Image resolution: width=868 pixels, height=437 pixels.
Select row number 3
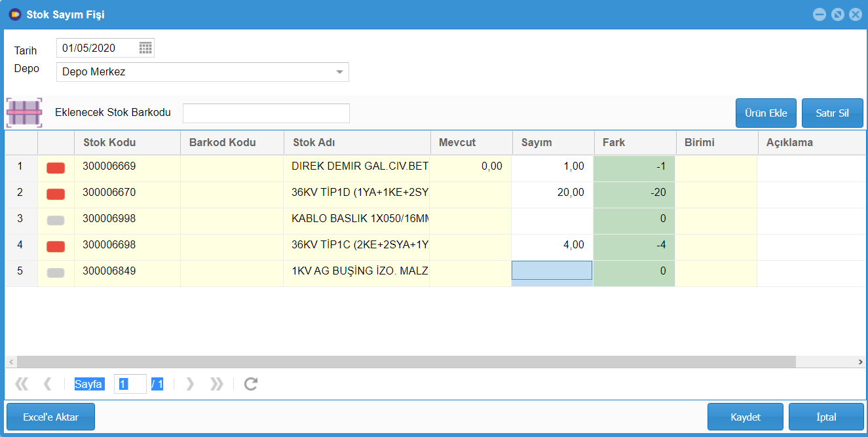pos(21,221)
